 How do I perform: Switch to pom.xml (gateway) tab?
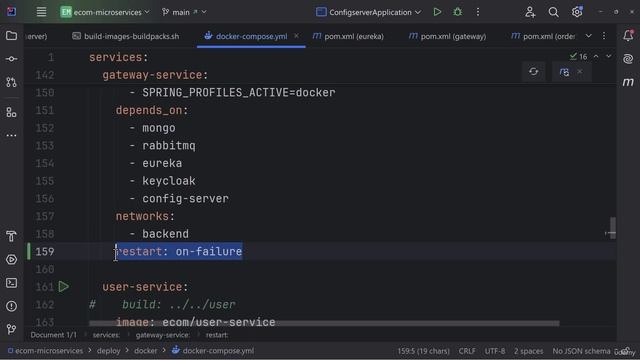point(447,36)
